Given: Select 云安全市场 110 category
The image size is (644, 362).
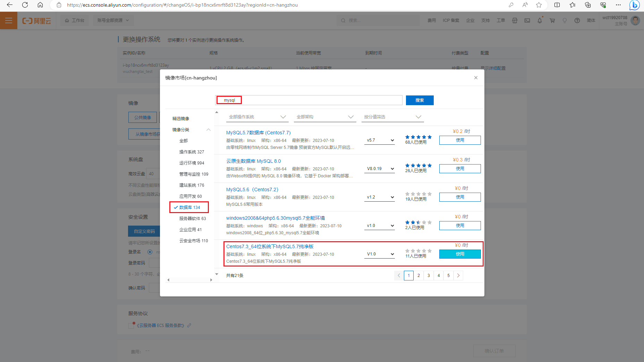Looking at the screenshot, I should coord(194,241).
